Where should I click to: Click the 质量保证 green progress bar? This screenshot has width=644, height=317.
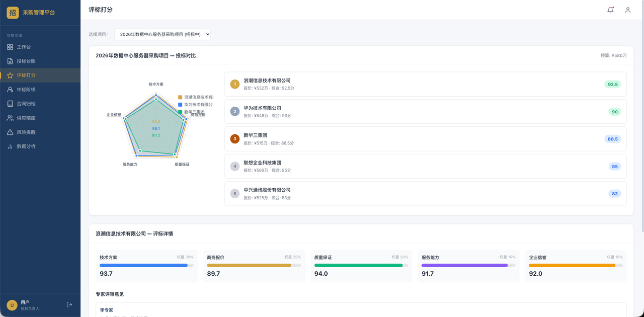coord(361,265)
